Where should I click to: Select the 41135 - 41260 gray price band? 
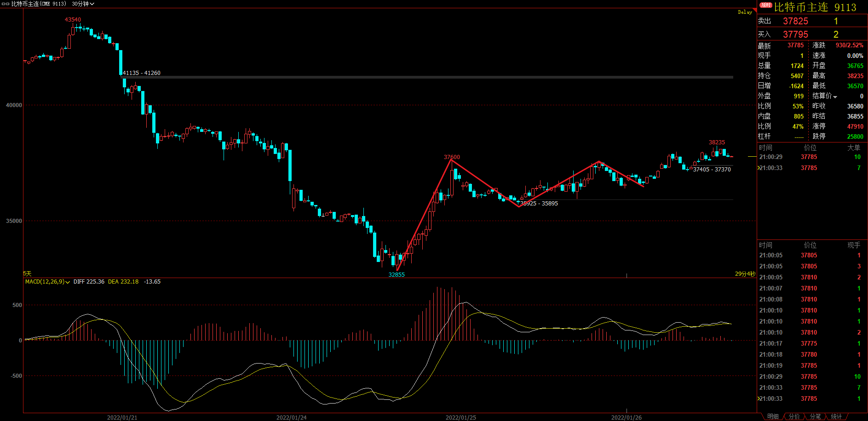tap(427, 77)
